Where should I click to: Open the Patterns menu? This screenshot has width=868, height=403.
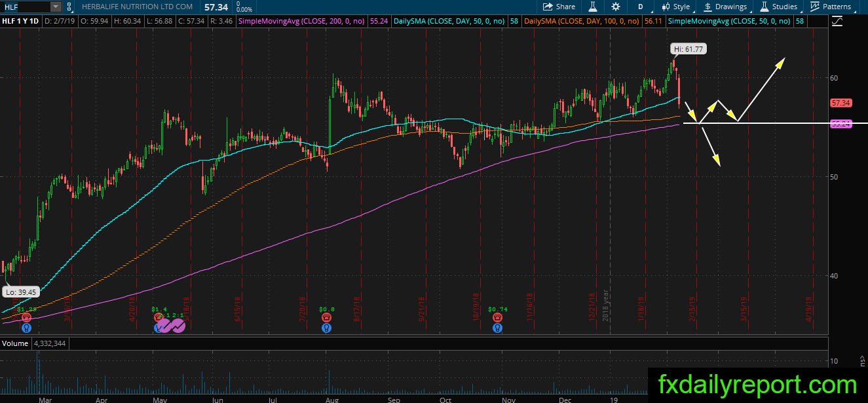point(831,7)
